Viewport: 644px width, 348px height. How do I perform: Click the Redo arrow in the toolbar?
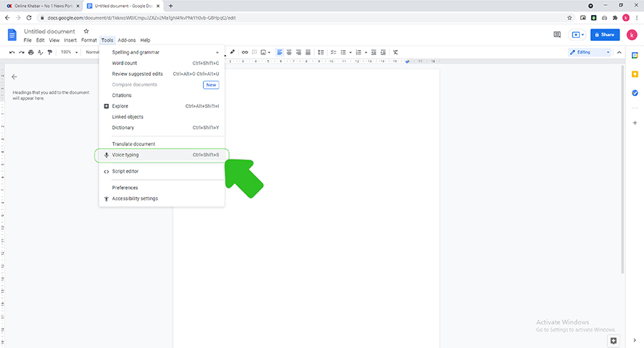[x=21, y=52]
